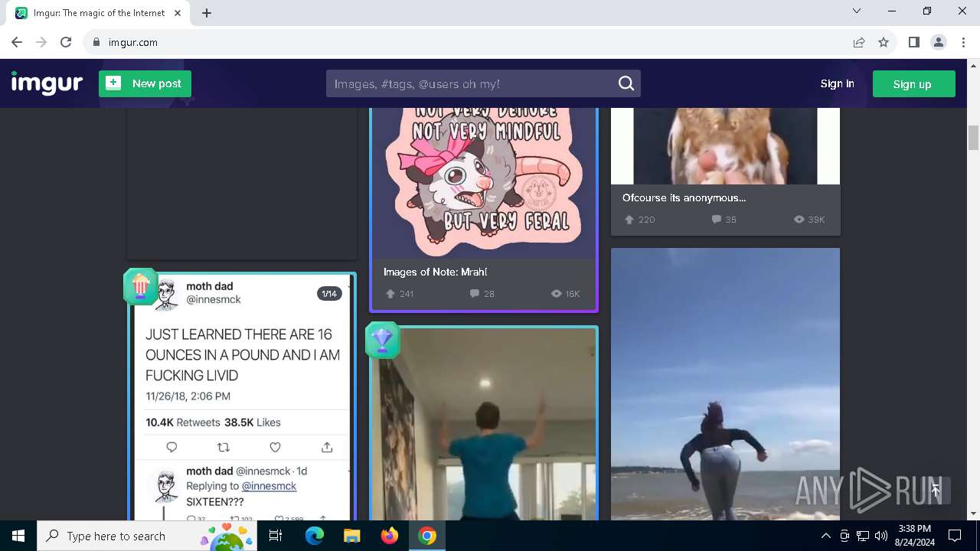980x551 pixels.
Task: Click the Chrome taskbar icon
Action: [x=427, y=536]
